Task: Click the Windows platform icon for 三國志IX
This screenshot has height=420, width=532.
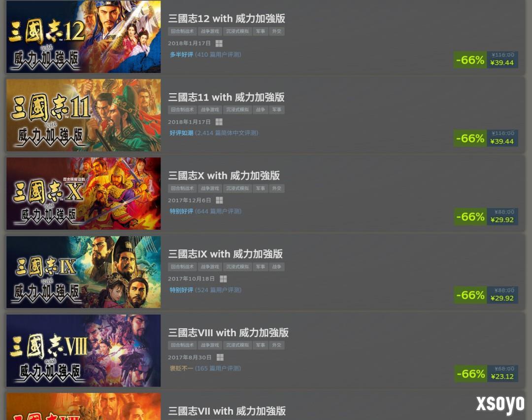Action: tap(223, 279)
